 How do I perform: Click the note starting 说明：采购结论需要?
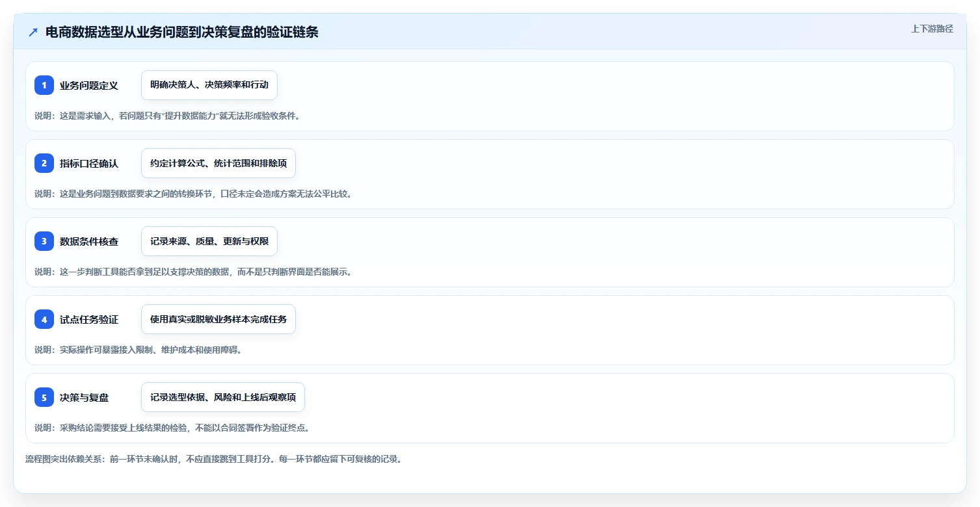[172, 428]
